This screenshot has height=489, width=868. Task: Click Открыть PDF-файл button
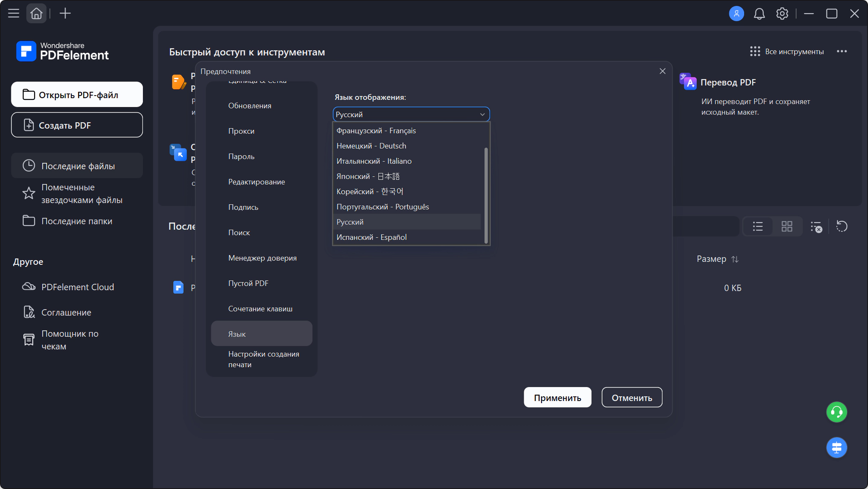click(x=77, y=94)
